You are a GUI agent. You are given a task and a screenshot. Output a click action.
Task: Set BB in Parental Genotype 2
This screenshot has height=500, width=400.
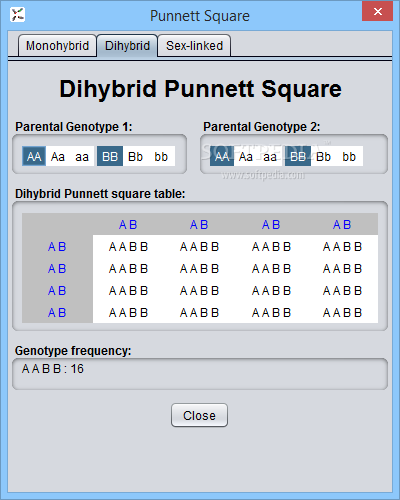click(298, 156)
